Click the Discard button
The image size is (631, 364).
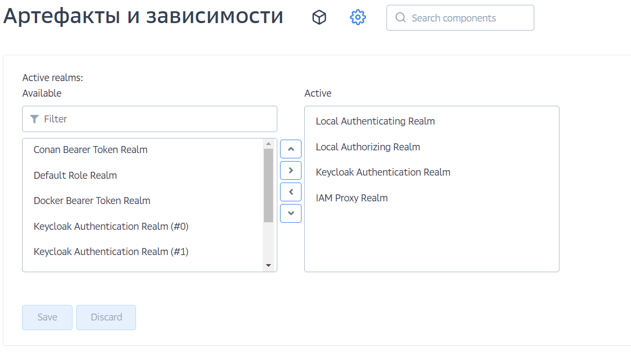(x=106, y=317)
